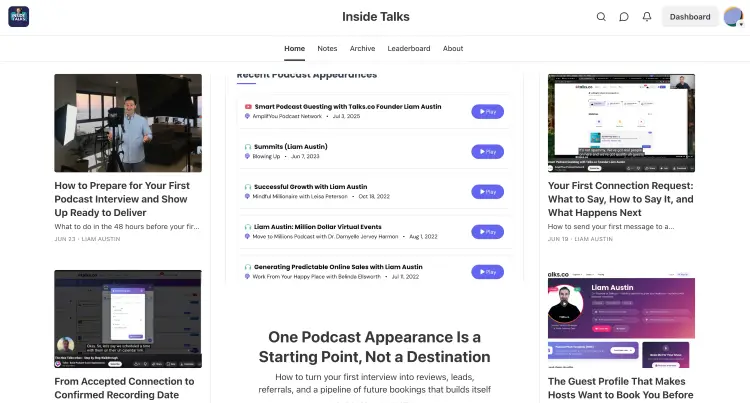Open 'One Podcast Appearance Is a Starting Point' headline
The image size is (750, 403).
[375, 347]
